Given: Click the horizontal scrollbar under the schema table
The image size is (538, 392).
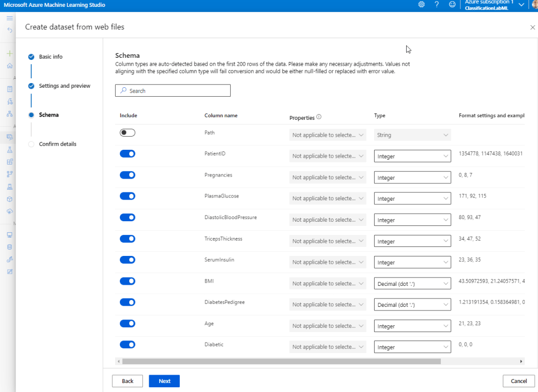Looking at the screenshot, I should 281,362.
